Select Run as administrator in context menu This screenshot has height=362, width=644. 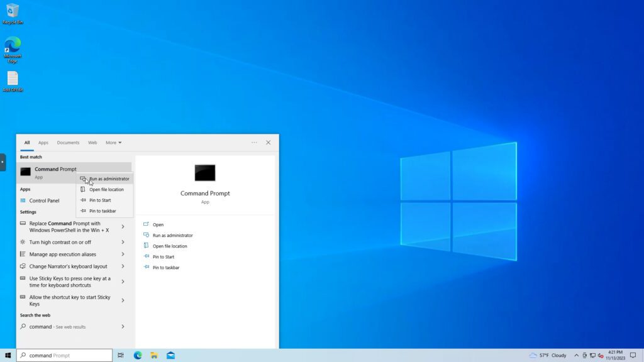(x=109, y=178)
